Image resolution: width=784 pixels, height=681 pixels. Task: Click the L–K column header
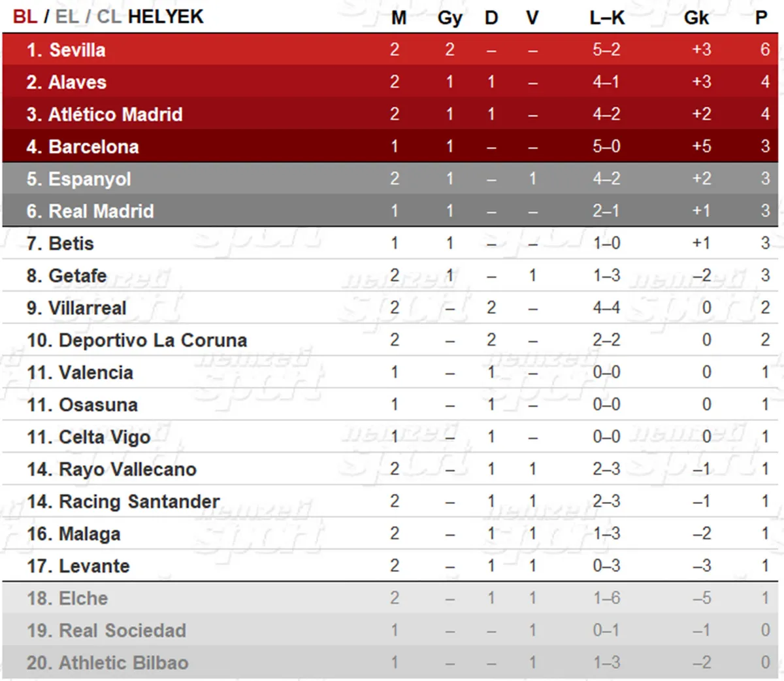point(607,18)
